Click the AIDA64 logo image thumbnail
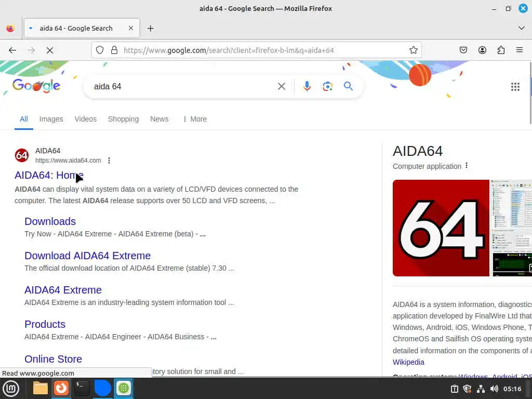The height and width of the screenshot is (399, 532). [x=441, y=228]
